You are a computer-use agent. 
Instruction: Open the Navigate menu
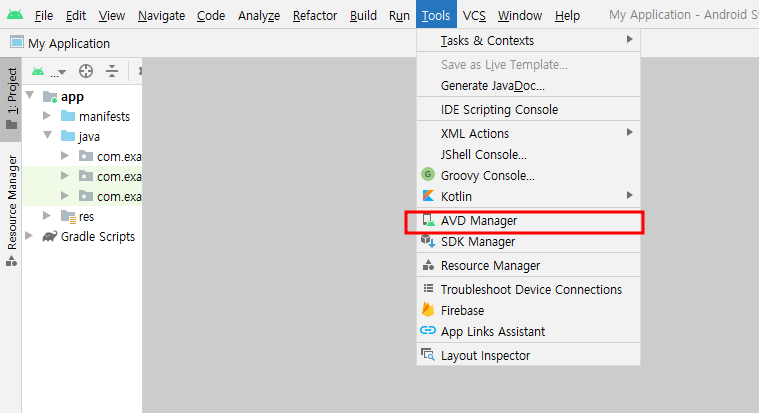(161, 16)
